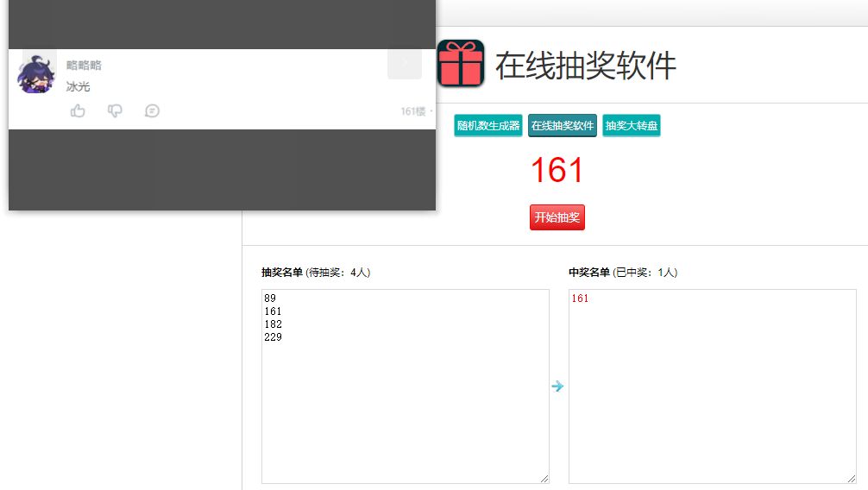Click the username 略略略
Viewport: 868px width, 490px height.
[84, 66]
